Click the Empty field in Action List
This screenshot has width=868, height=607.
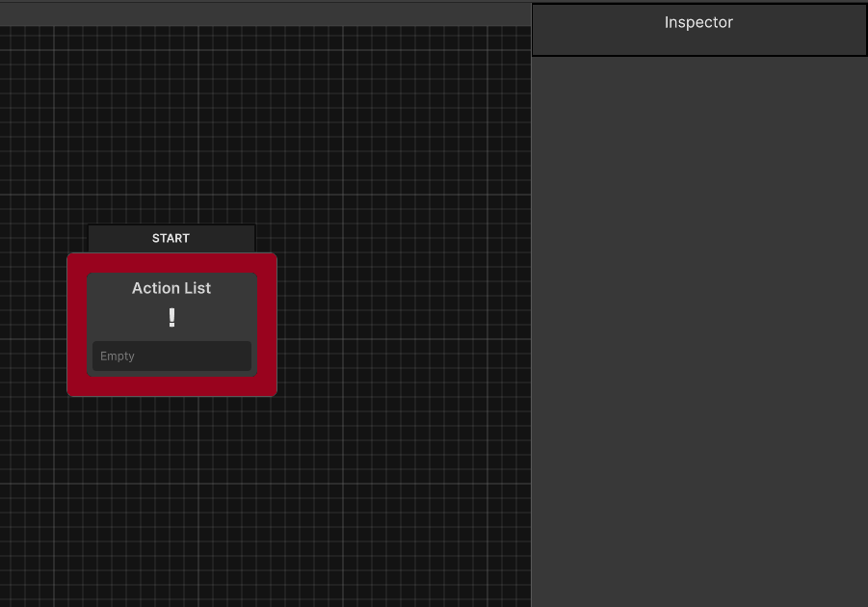point(171,356)
